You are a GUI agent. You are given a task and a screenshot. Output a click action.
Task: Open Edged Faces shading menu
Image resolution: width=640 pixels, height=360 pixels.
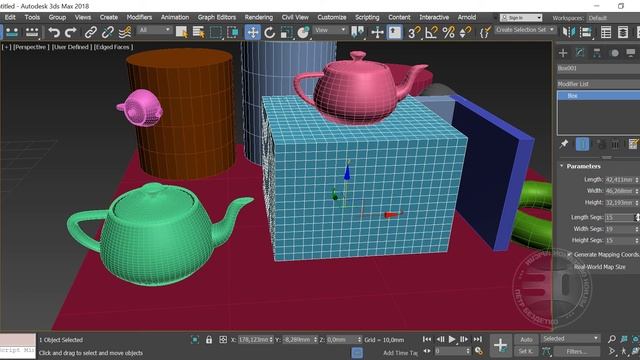pyautogui.click(x=113, y=47)
